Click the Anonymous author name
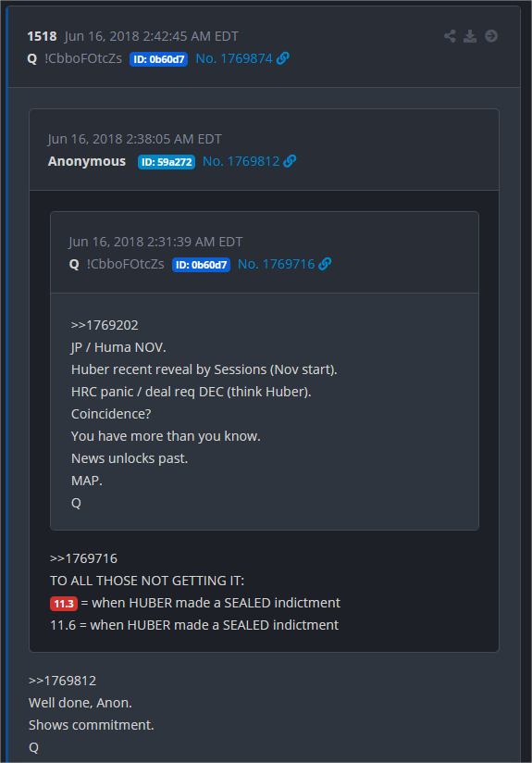 87,161
